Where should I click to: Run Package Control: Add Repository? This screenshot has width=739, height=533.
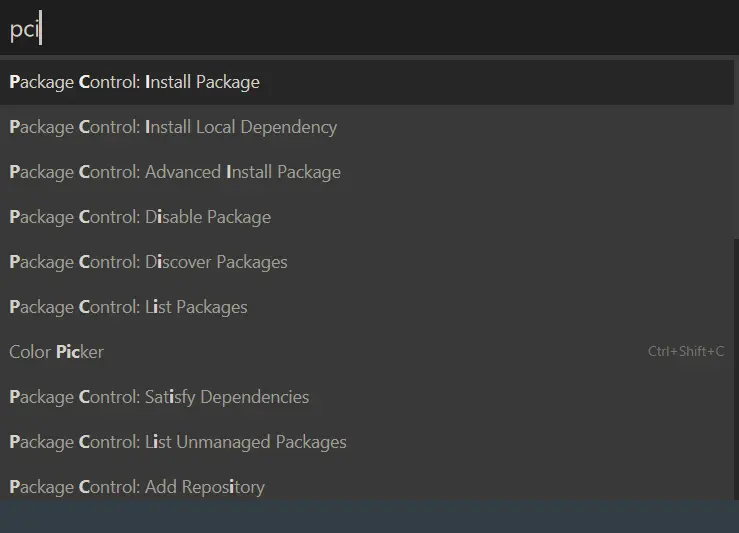tap(137, 487)
